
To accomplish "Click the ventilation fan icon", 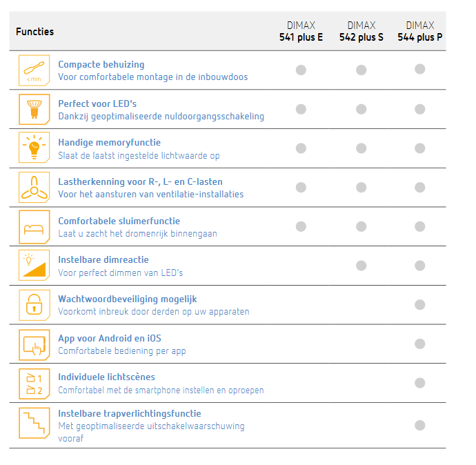I will click(x=34, y=187).
